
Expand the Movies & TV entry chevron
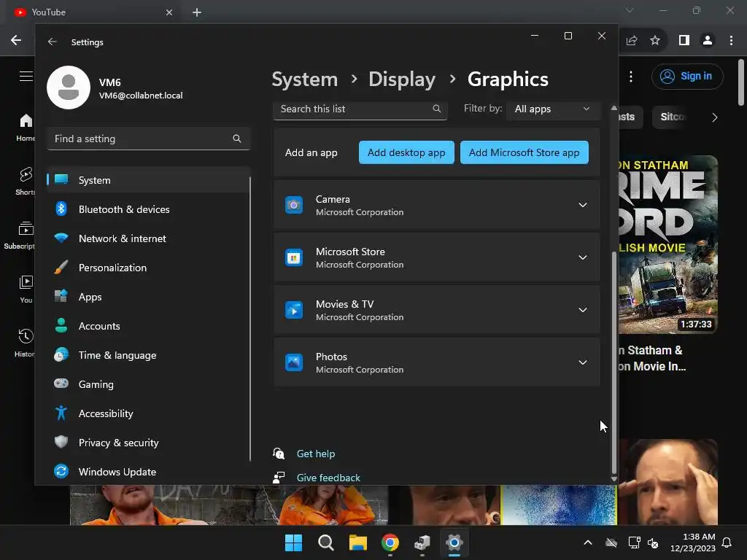coord(582,310)
